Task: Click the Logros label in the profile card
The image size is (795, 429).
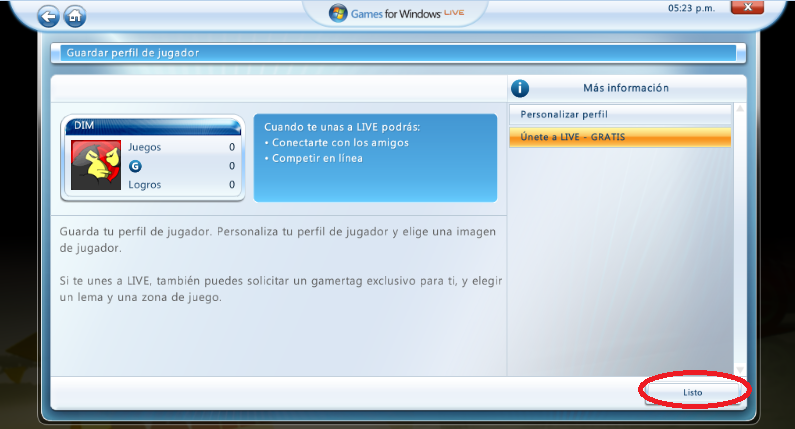Action: (x=144, y=185)
